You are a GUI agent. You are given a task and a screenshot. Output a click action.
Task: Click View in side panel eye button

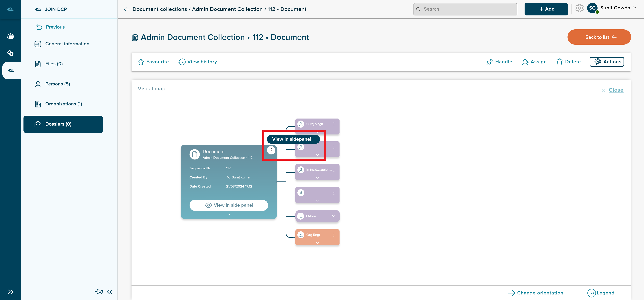coord(228,205)
